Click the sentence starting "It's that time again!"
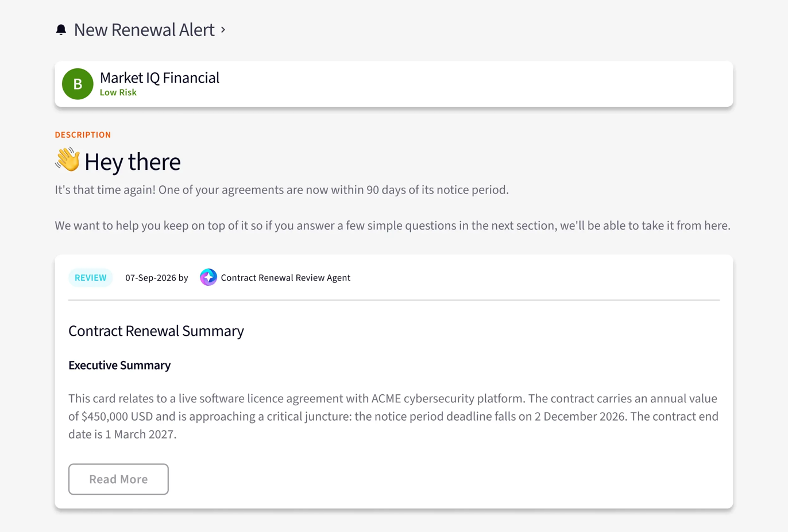Screen dimensions: 788x532 pos(282,190)
